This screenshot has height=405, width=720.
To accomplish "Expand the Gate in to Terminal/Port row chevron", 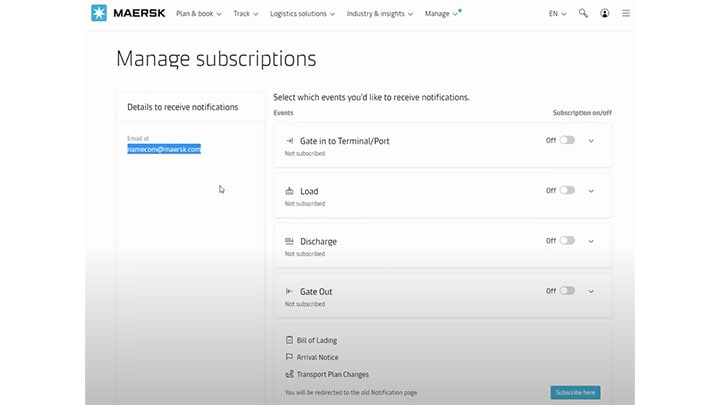I will pos(591,141).
